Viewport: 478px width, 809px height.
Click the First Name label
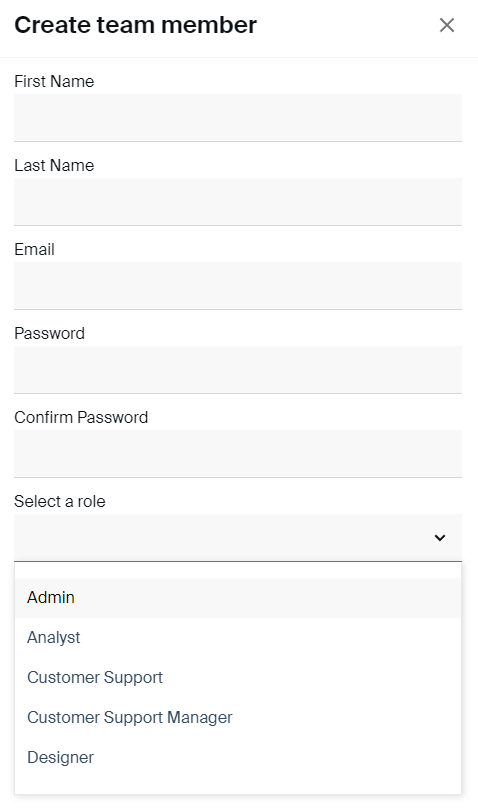coord(54,82)
